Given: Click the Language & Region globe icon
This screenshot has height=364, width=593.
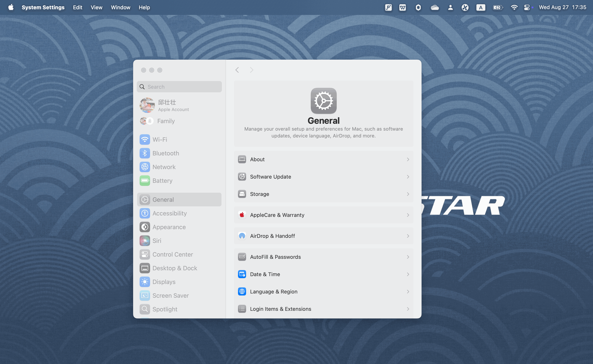Looking at the screenshot, I should click(242, 291).
